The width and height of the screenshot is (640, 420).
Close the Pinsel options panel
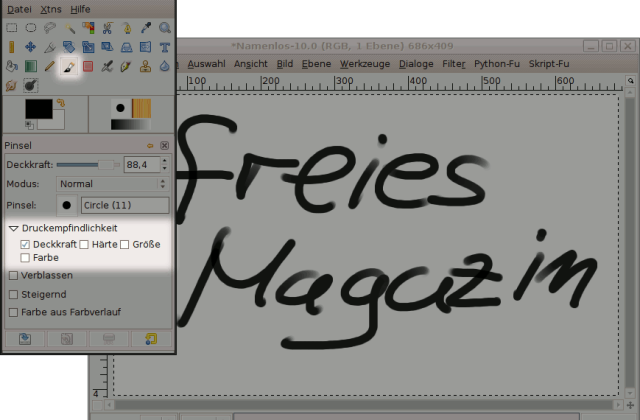click(164, 146)
